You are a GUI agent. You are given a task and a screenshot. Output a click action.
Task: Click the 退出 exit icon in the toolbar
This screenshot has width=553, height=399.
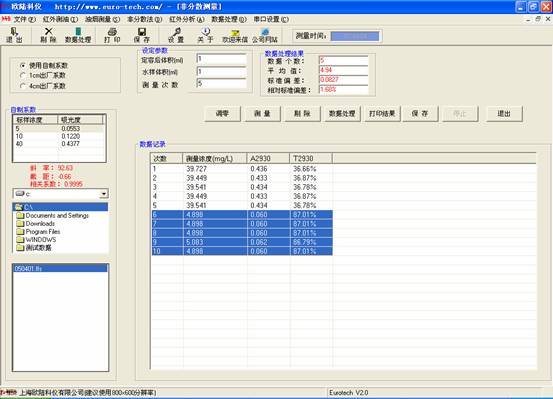pyautogui.click(x=14, y=35)
